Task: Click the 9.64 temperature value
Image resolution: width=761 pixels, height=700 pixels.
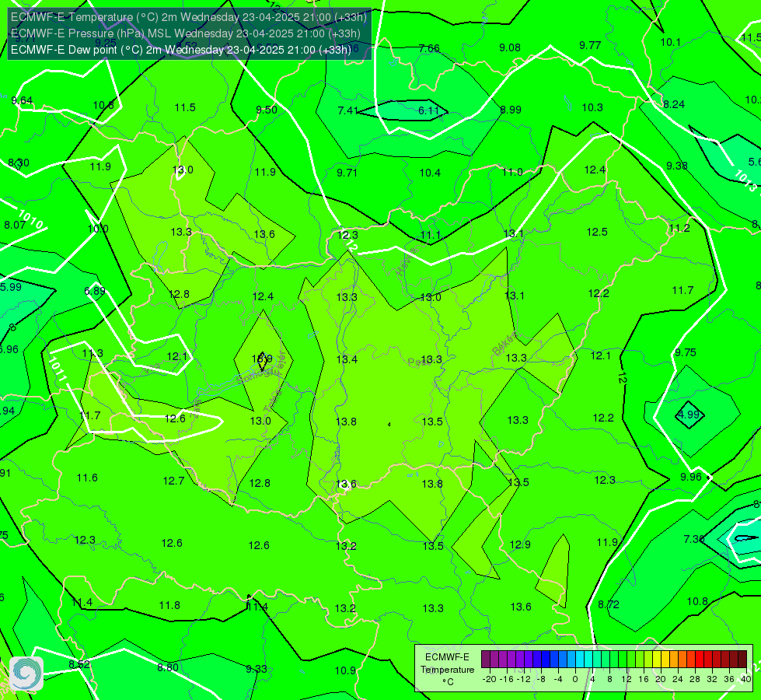Action: pyautogui.click(x=22, y=100)
